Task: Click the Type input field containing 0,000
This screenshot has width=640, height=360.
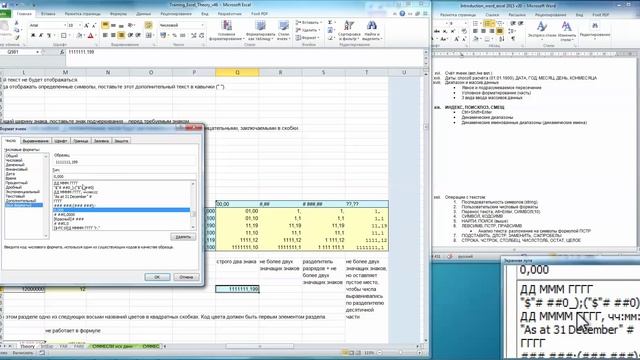Action: 124,176
